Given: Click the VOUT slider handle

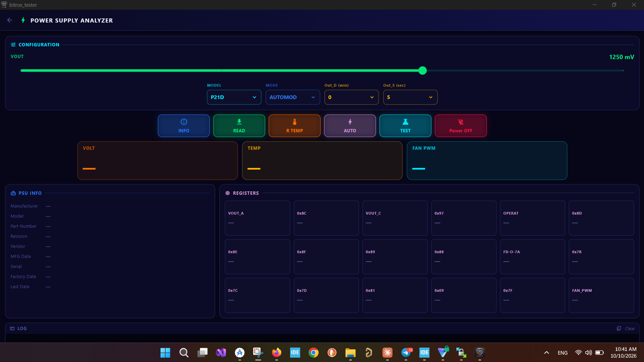Looking at the screenshot, I should pos(423,71).
